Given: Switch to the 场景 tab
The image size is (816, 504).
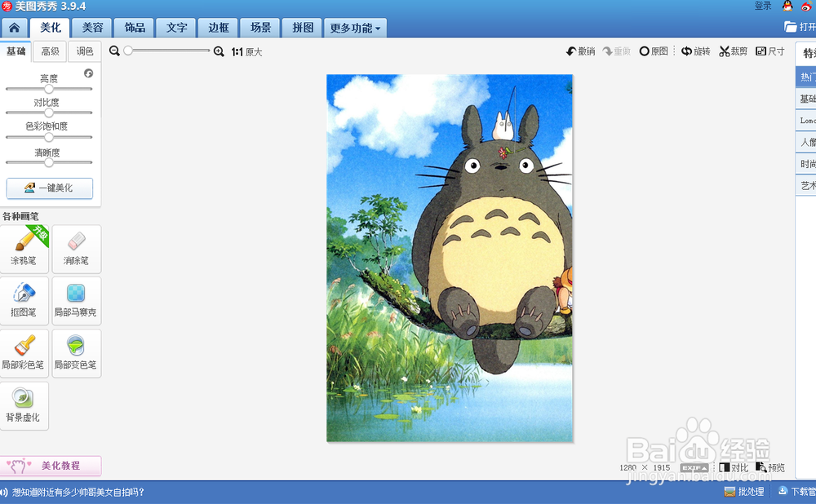Looking at the screenshot, I should (260, 28).
